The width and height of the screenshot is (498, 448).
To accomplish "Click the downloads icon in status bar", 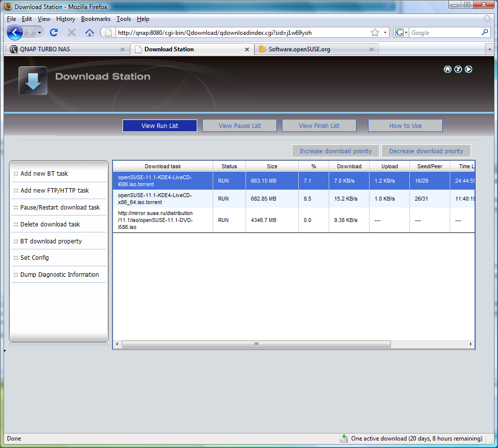I will (x=344, y=438).
